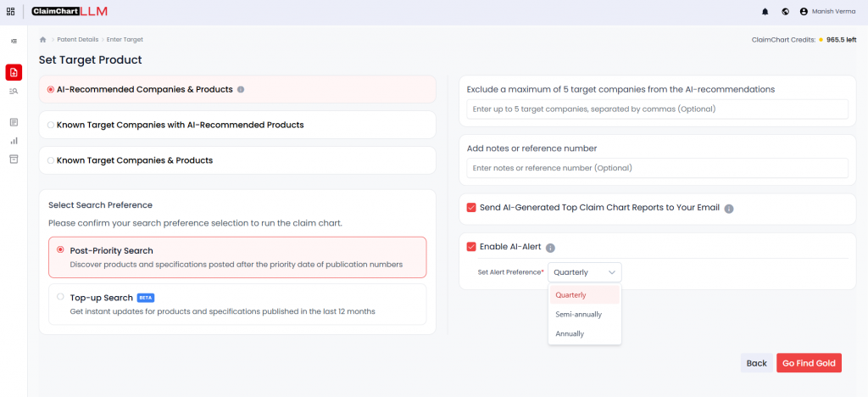Open the apps grid menu icon

11,11
